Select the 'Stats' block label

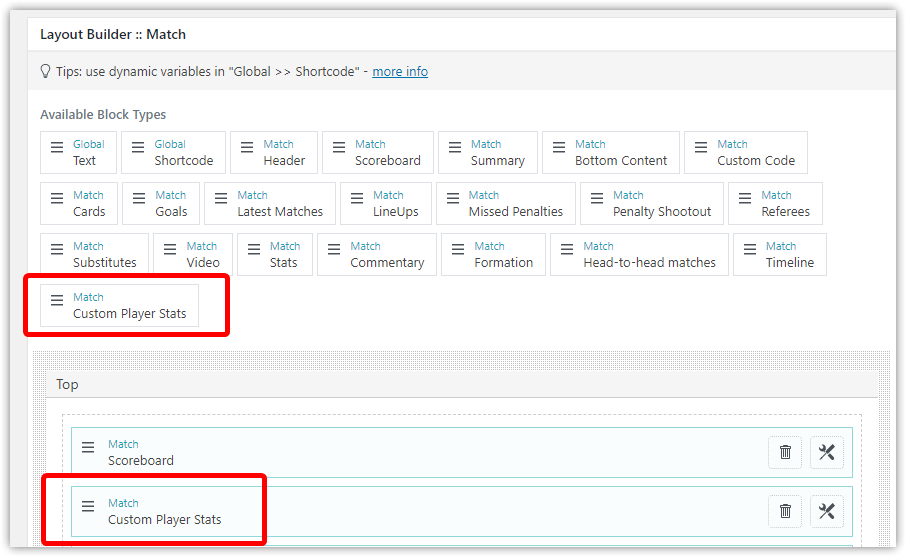(283, 262)
